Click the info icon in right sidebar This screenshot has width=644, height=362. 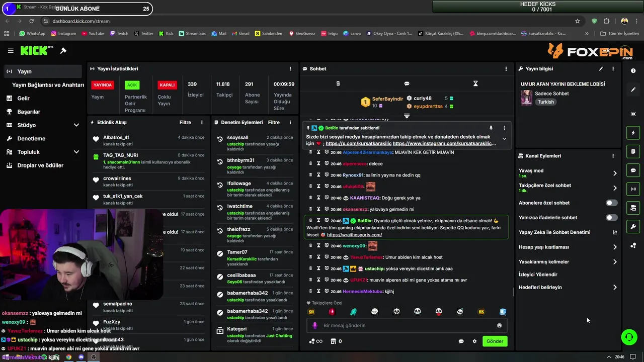point(633,71)
